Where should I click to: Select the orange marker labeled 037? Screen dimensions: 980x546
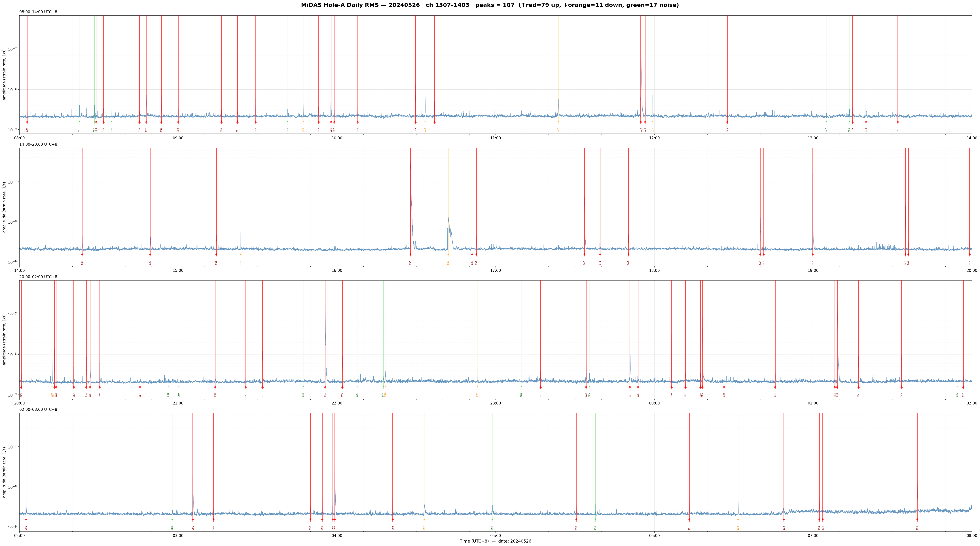point(448,254)
